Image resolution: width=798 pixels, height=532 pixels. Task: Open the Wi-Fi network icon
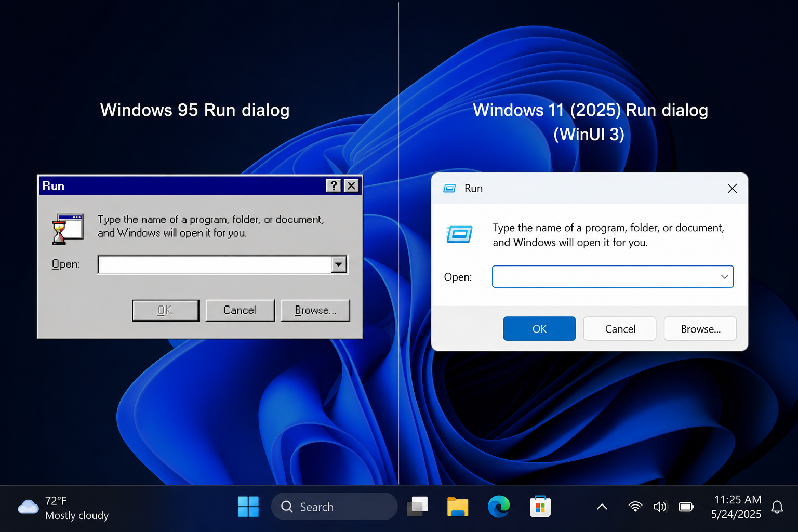(635, 507)
